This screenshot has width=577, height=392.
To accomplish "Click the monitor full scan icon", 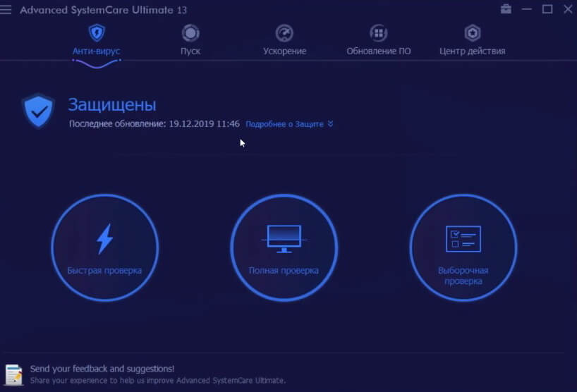I will click(x=284, y=239).
